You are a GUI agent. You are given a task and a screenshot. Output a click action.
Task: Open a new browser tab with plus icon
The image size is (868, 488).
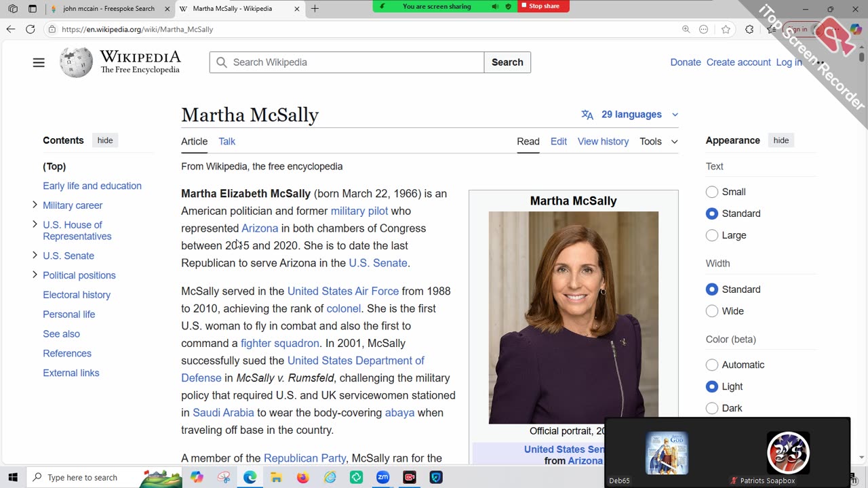[315, 9]
